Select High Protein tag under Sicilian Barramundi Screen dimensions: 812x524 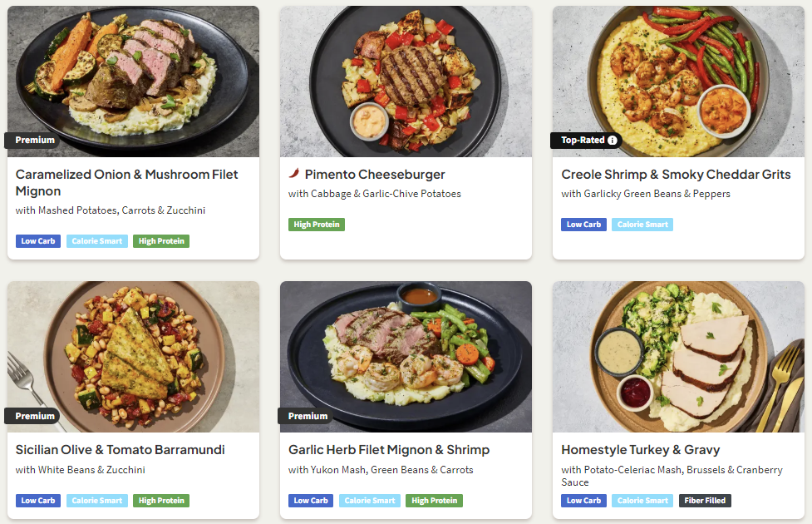(x=161, y=501)
